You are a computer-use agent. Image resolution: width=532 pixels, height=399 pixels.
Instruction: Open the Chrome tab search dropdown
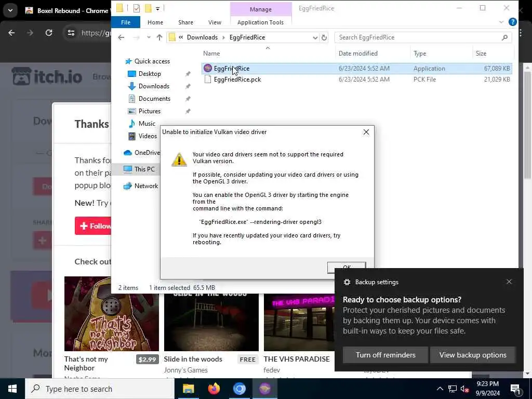pyautogui.click(x=10, y=10)
